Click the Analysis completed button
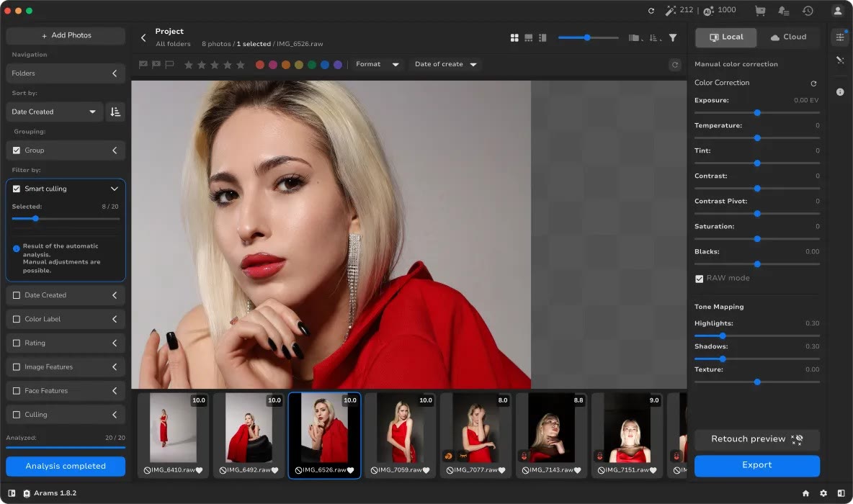The width and height of the screenshot is (853, 504). 66,467
